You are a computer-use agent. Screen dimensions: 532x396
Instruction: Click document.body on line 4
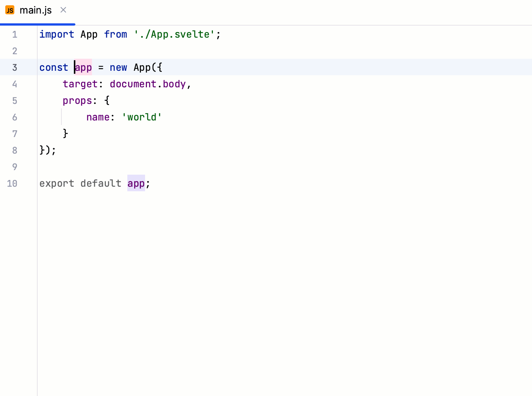pyautogui.click(x=147, y=84)
